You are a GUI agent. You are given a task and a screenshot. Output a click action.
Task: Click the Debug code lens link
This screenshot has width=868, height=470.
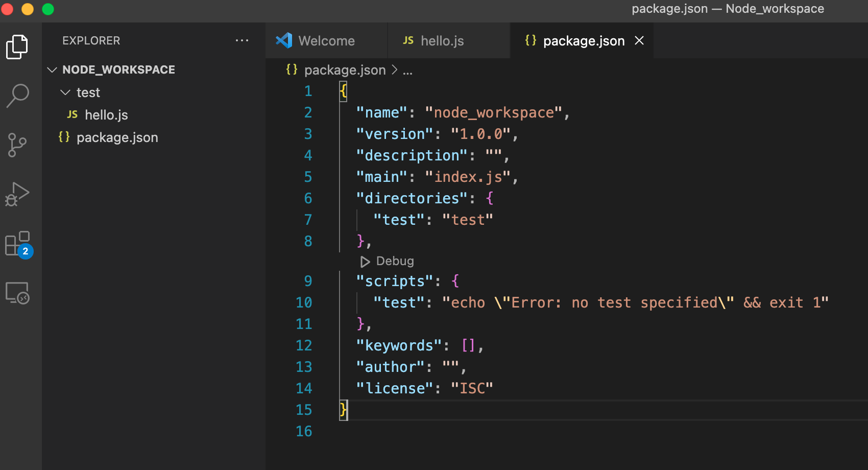[395, 261]
